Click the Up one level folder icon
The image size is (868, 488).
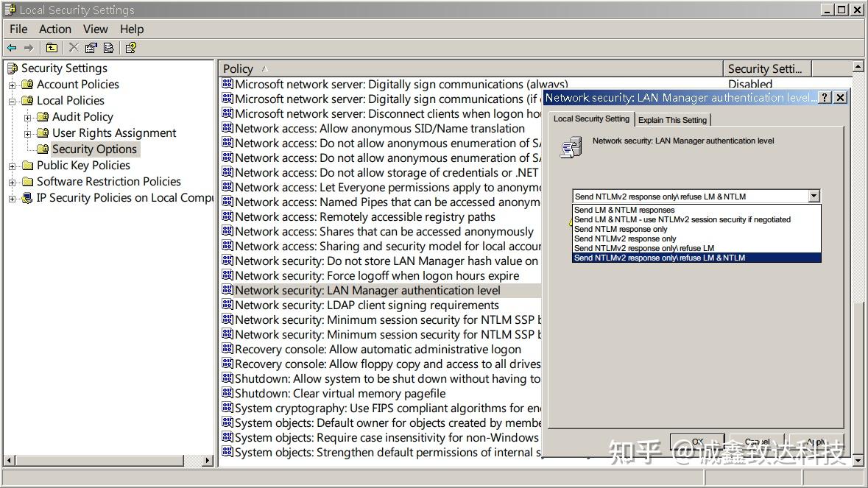(x=52, y=48)
